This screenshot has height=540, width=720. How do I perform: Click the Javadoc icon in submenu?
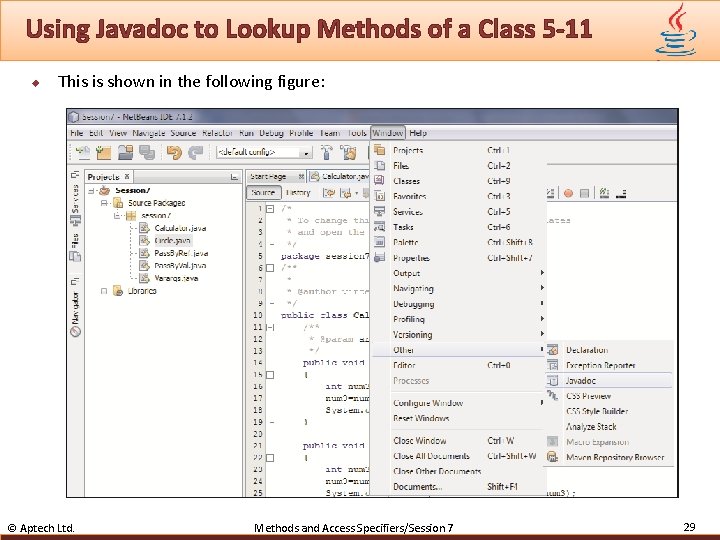point(552,381)
